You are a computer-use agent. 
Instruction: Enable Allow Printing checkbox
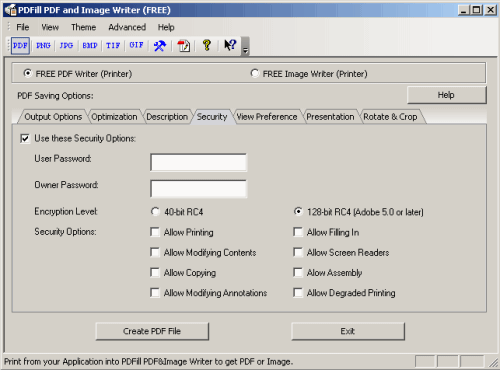point(155,232)
